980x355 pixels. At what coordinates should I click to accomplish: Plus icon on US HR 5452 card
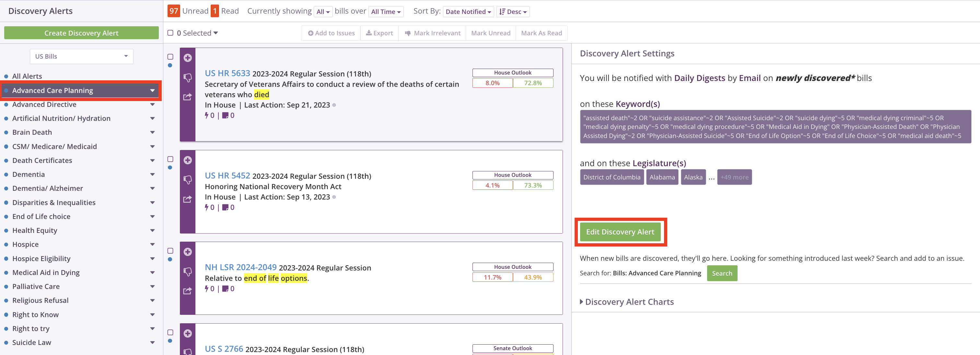pyautogui.click(x=188, y=160)
